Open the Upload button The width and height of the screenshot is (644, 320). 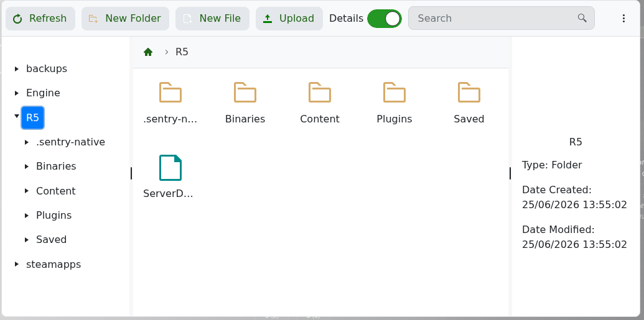pyautogui.click(x=289, y=19)
